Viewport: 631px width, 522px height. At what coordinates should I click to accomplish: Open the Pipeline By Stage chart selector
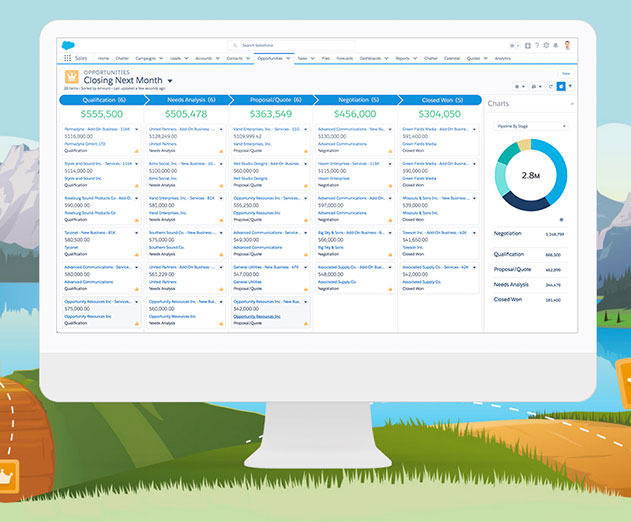pos(531,126)
